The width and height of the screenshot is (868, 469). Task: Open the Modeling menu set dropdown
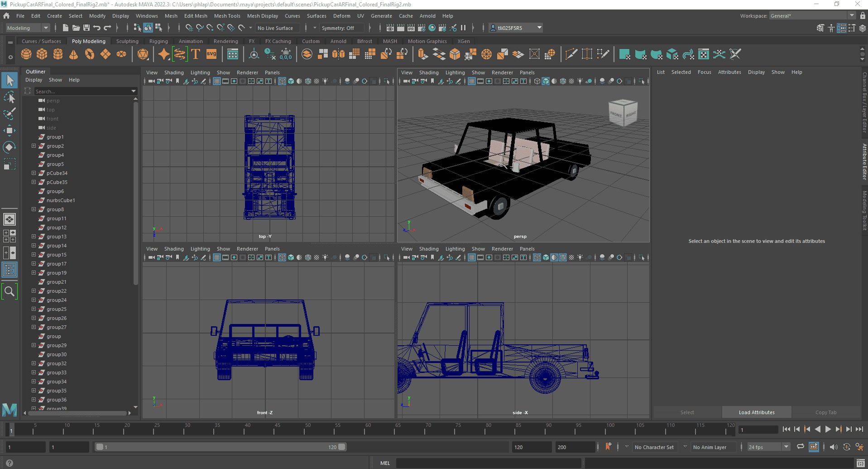coord(27,28)
